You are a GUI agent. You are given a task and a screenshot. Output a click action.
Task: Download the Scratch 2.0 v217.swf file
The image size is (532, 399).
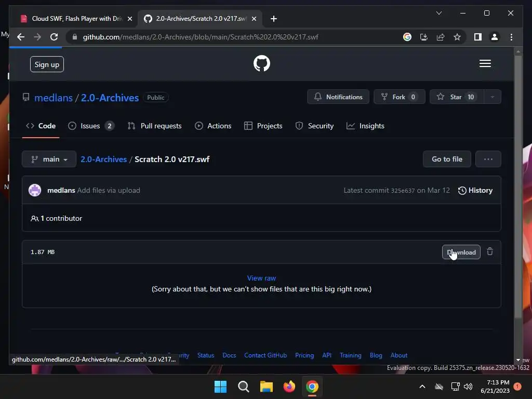click(x=461, y=252)
